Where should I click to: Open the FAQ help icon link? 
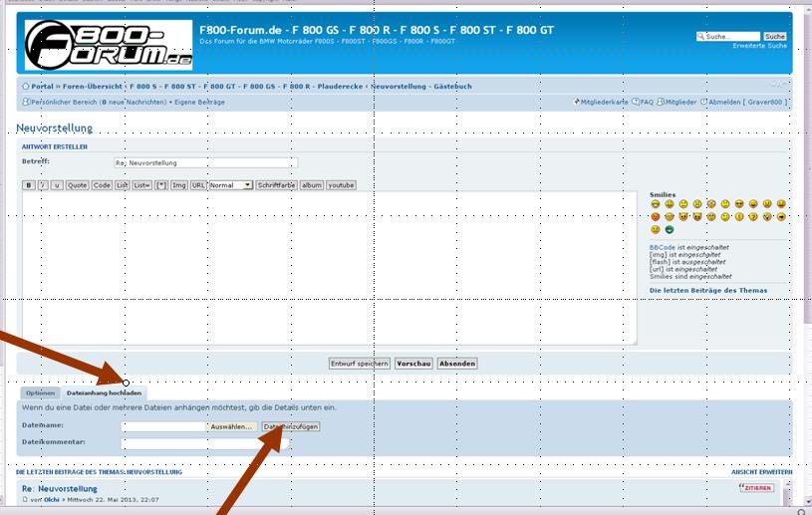(x=637, y=102)
